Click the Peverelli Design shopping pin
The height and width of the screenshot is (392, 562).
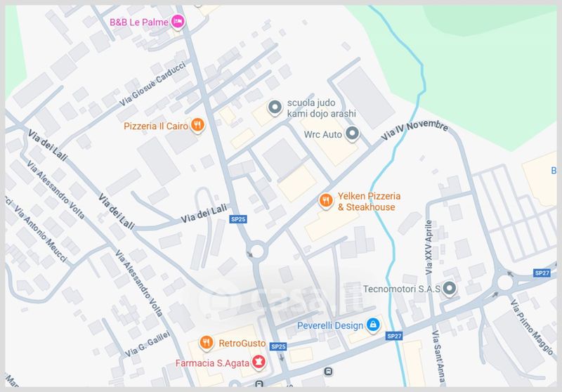tap(373, 325)
